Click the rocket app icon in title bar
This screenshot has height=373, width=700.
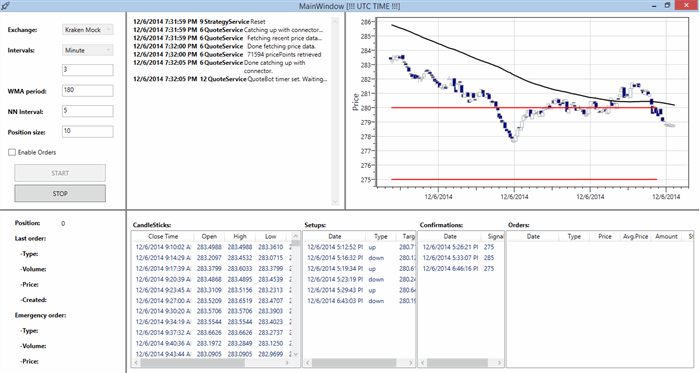click(6, 6)
